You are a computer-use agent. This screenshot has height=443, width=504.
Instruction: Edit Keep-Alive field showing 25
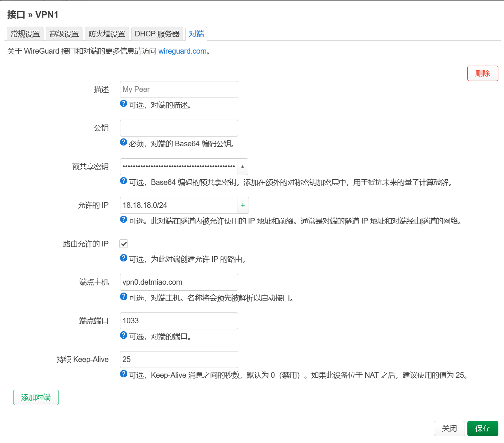point(179,360)
